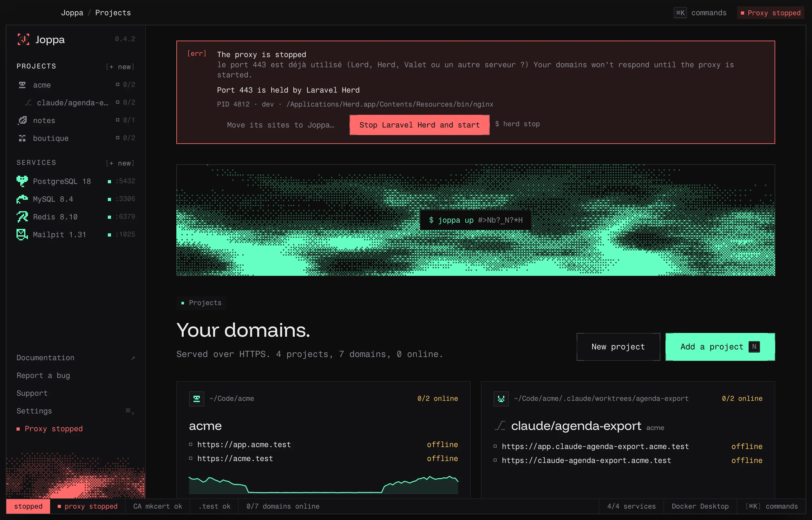The width and height of the screenshot is (812, 520).
Task: Select the claude/agenda-e… worktree branch icon
Action: click(x=29, y=103)
